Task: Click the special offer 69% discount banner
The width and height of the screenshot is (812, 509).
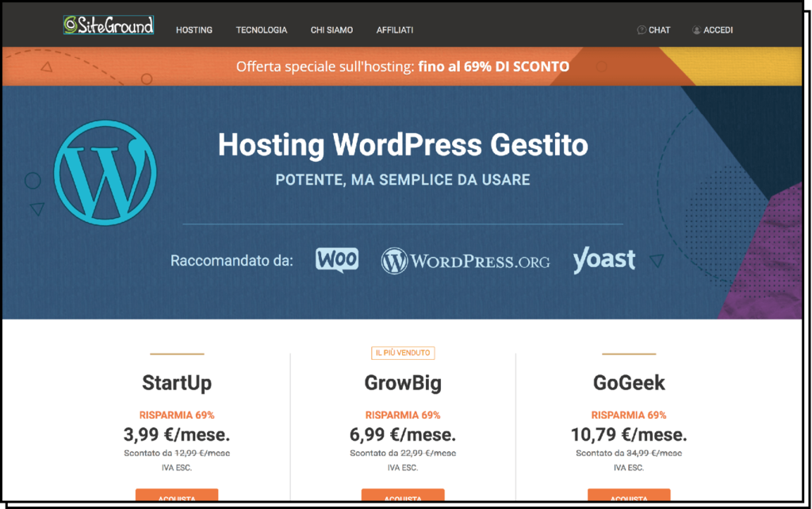Action: click(403, 67)
